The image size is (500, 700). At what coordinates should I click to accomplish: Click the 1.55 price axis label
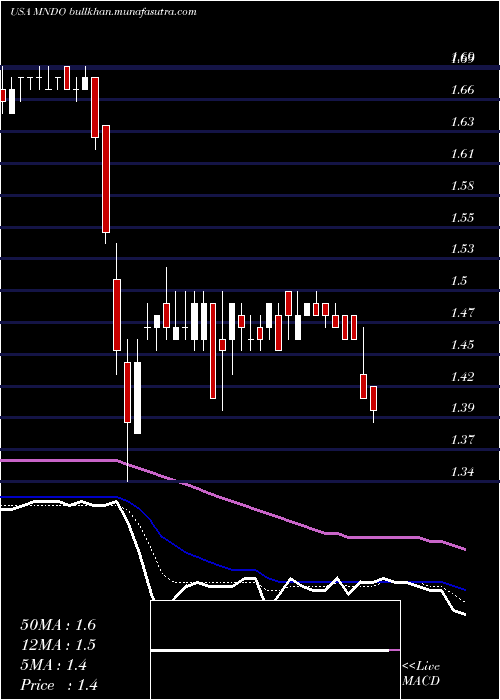pos(462,218)
